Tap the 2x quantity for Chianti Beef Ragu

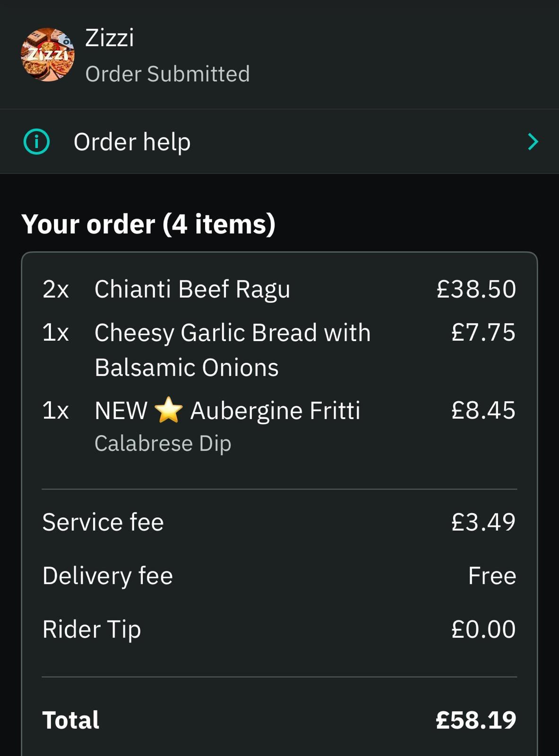(56, 289)
